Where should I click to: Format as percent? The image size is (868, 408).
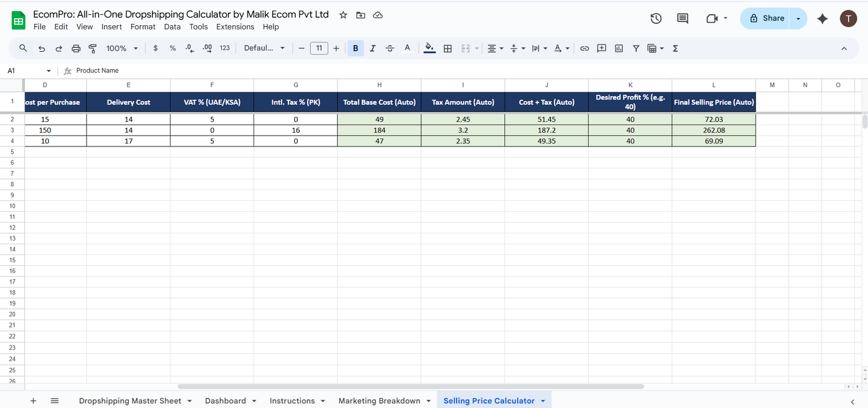tap(172, 48)
